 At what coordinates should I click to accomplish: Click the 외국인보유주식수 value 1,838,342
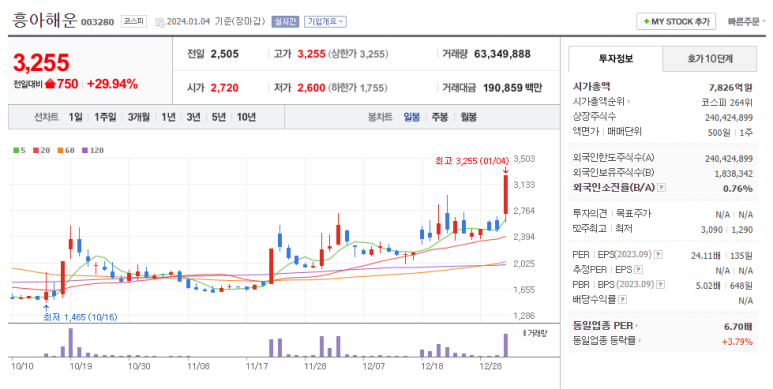click(734, 174)
